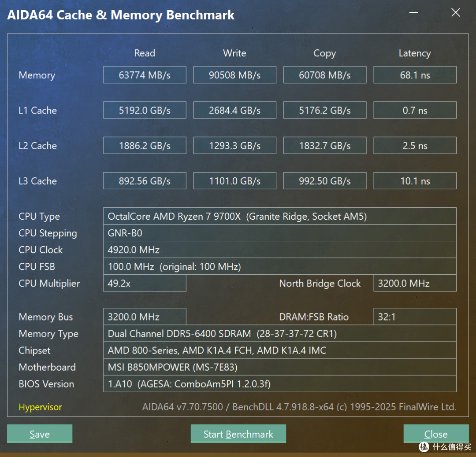Select the DRAM:FSB Ratio field showing 32:1
Screen dimensions: 476x457
(x=414, y=317)
